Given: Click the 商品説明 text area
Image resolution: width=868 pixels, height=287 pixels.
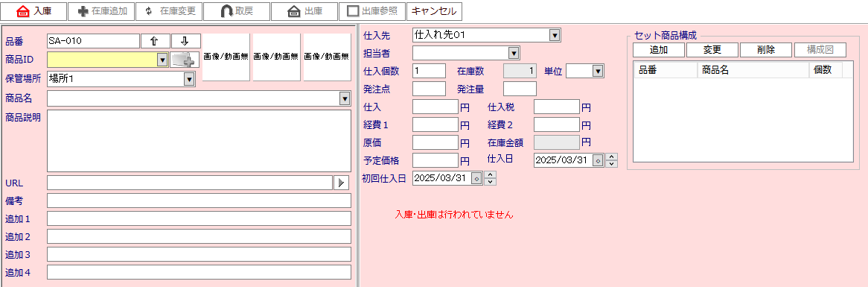Looking at the screenshot, I should 200,141.
